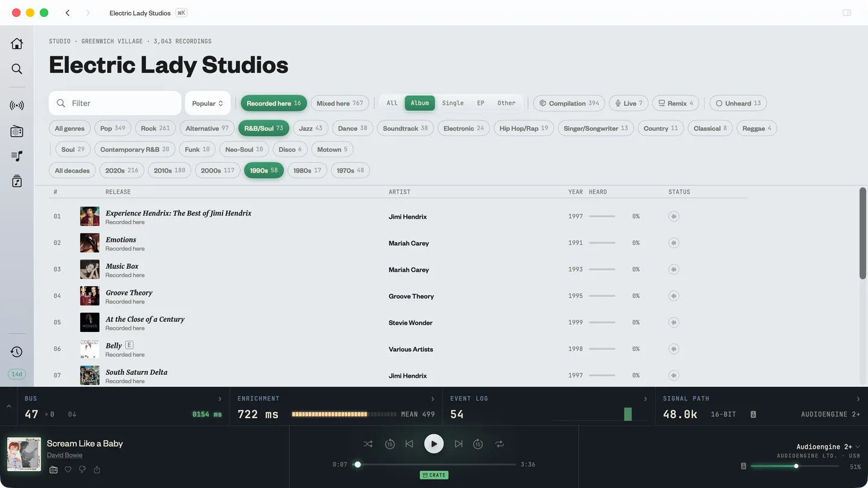Select the Neo-Soul subgenre chip
This screenshot has height=488, width=868.
244,149
